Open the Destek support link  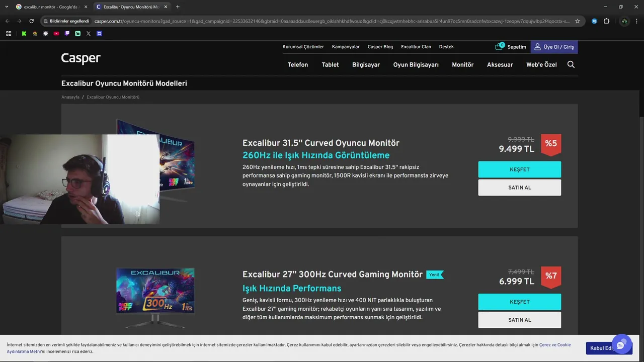point(446,47)
